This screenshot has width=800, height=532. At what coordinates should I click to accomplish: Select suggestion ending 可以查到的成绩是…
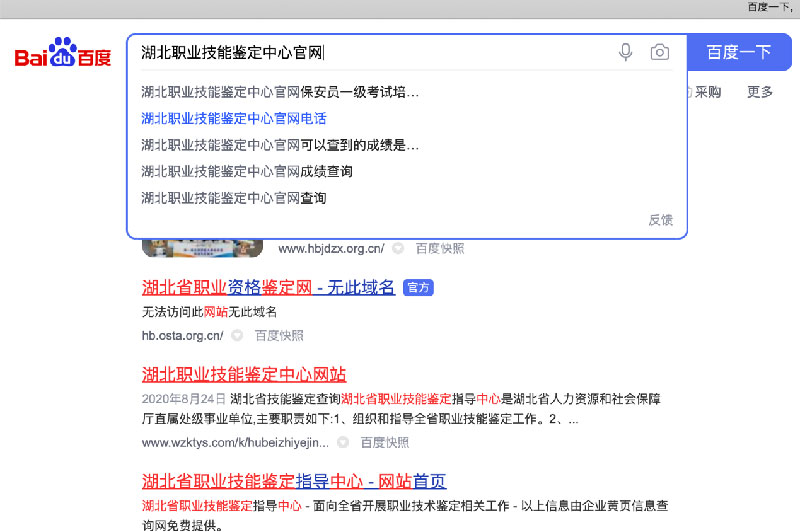[x=280, y=145]
